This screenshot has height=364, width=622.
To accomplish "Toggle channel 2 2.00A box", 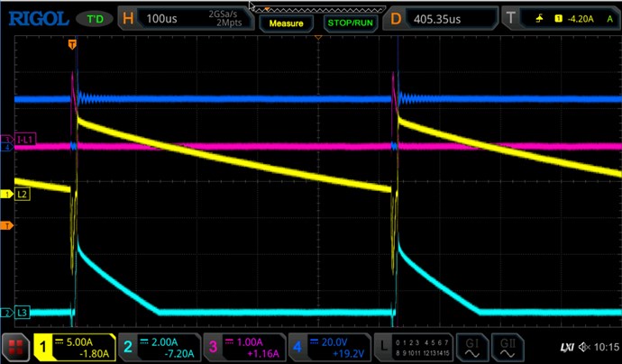I will (160, 348).
